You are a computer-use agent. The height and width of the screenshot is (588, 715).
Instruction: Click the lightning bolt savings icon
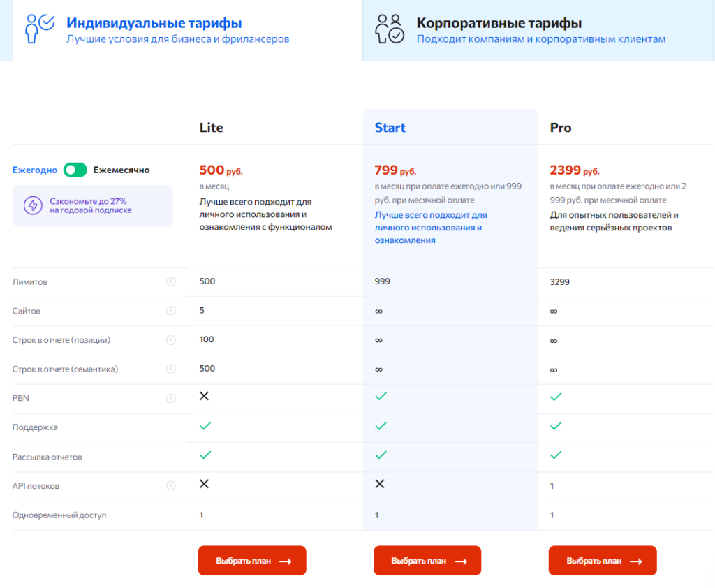(x=33, y=205)
